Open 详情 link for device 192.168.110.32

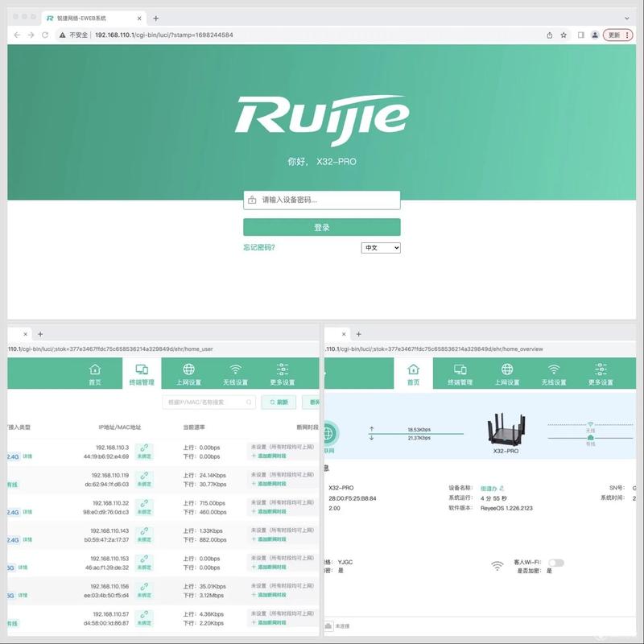point(27,512)
